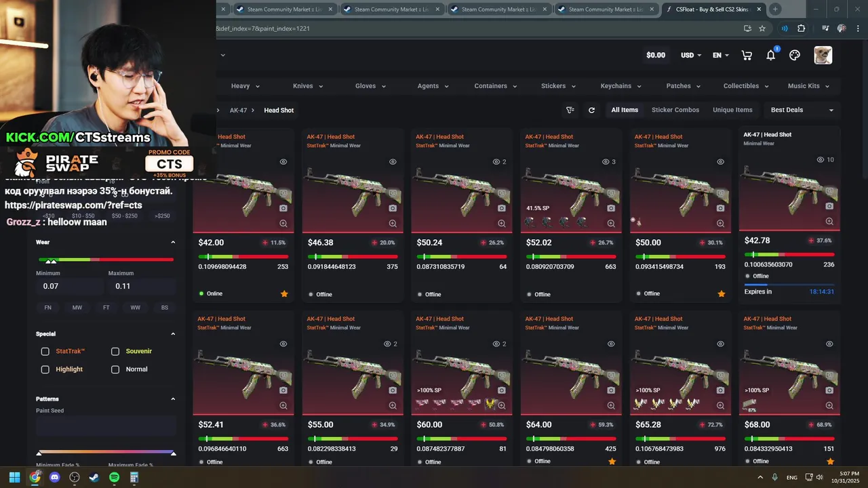Image resolution: width=868 pixels, height=488 pixels.
Task: Switch to the Unique Items tab
Action: click(x=732, y=110)
